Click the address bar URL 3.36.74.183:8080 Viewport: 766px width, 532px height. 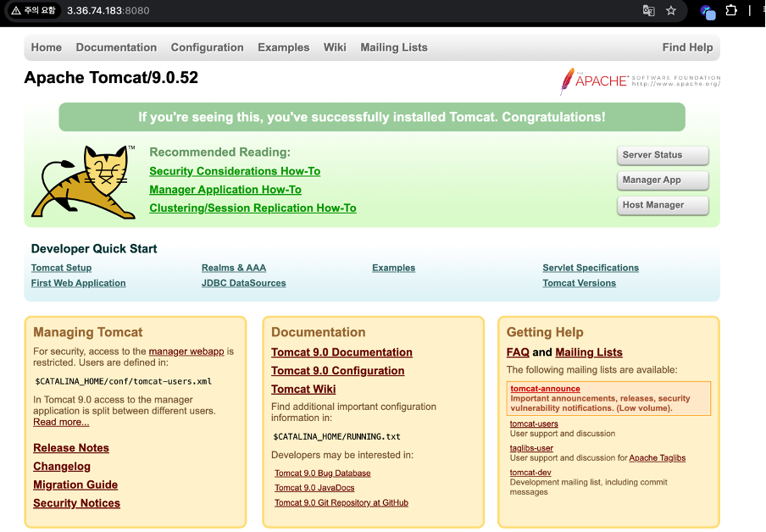coord(108,10)
